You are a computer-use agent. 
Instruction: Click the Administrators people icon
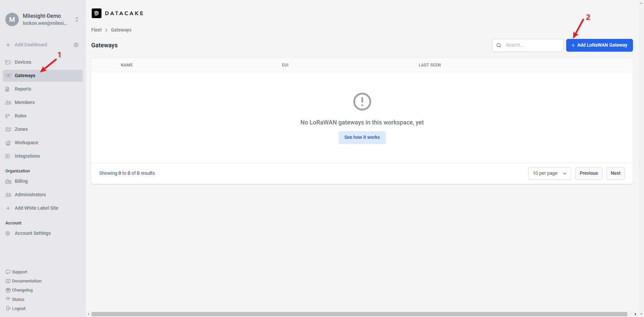point(8,195)
